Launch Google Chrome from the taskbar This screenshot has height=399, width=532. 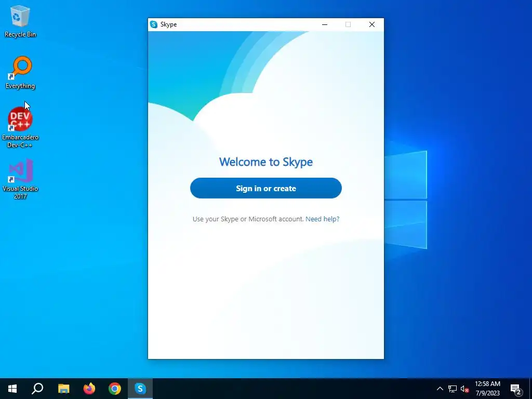pos(115,389)
